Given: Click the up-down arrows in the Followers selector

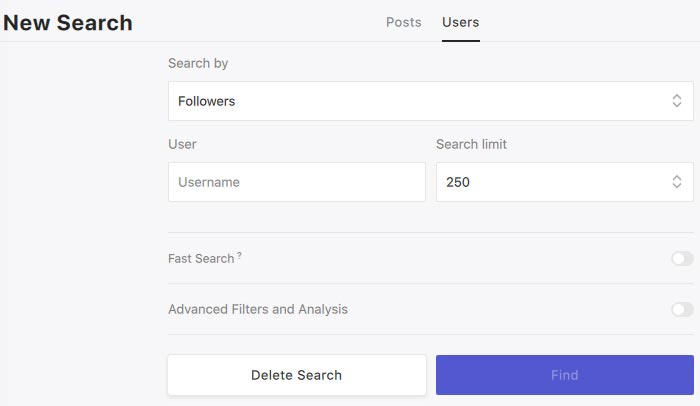Looking at the screenshot, I should (677, 101).
